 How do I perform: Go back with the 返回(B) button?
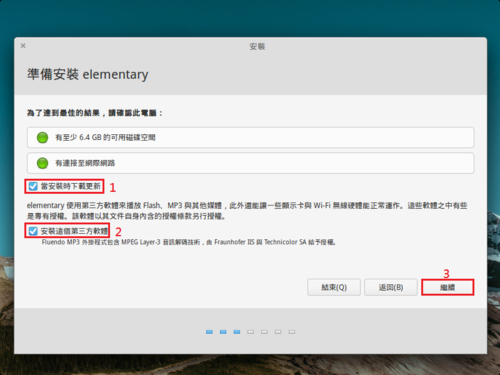391,287
